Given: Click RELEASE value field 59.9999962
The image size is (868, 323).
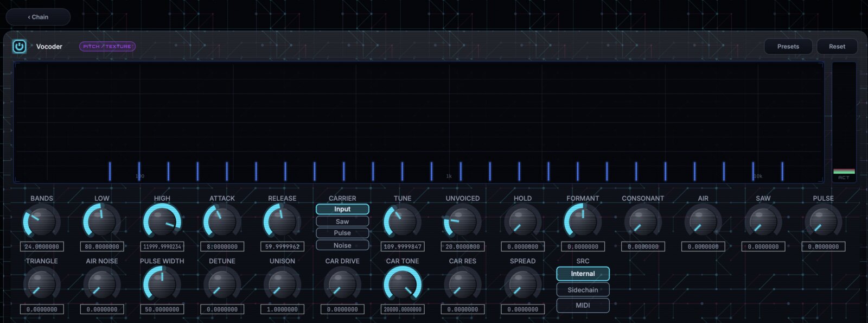Looking at the screenshot, I should point(282,246).
